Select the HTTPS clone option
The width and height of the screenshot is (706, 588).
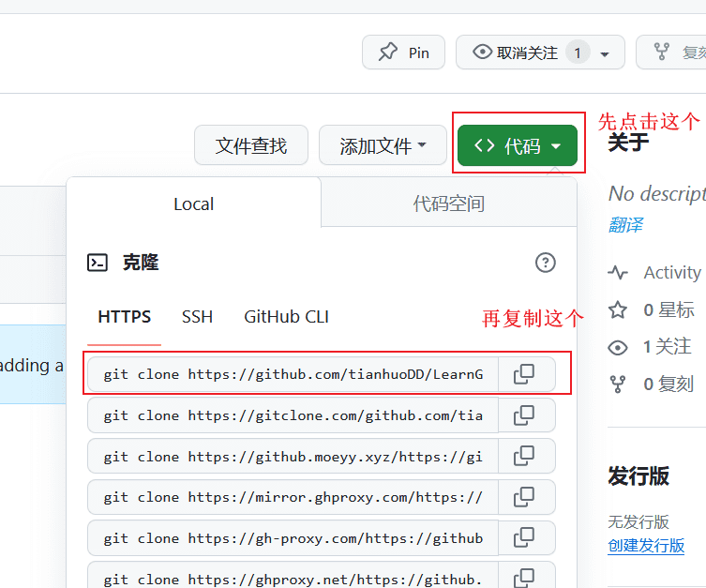(x=124, y=317)
